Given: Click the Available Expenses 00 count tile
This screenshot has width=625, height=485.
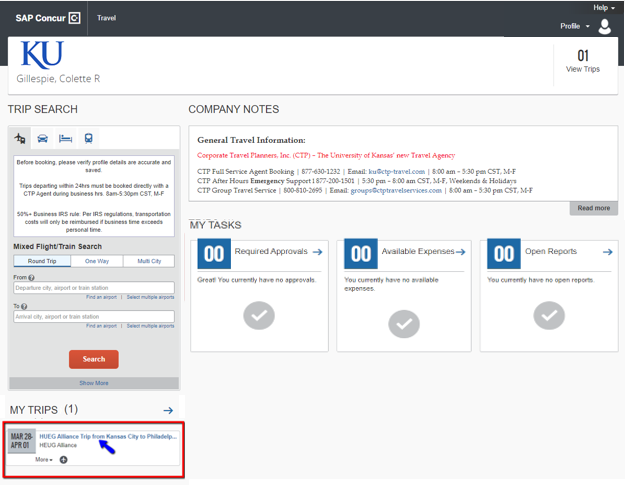Looking at the screenshot, I should (361, 253).
